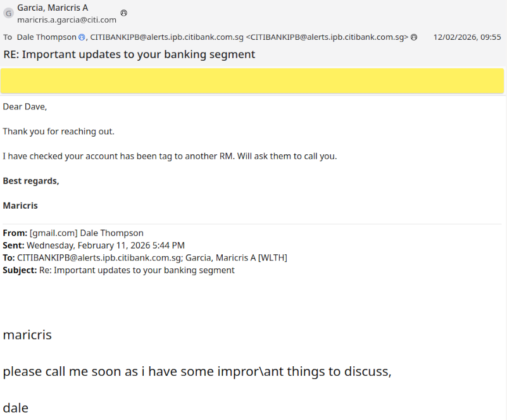Click the contact icon after Dale Thompson

82,37
